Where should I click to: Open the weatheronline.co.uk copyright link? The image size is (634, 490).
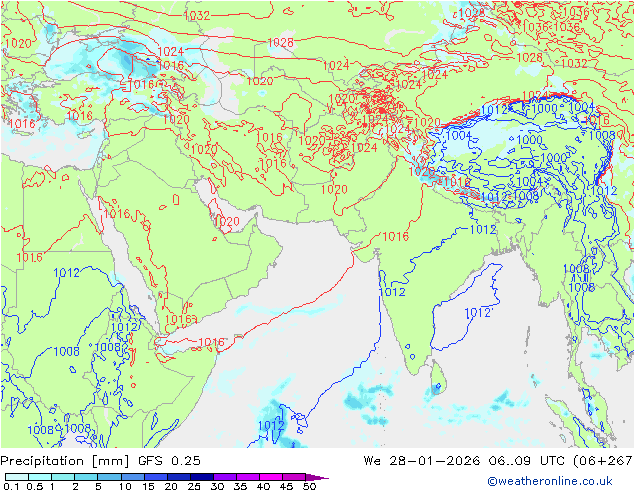tap(549, 481)
